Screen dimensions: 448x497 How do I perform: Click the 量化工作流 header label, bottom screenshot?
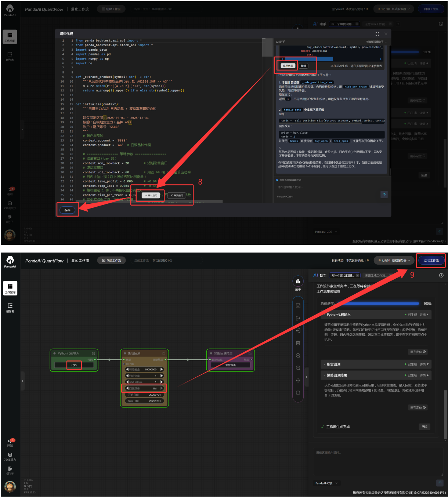point(80,260)
